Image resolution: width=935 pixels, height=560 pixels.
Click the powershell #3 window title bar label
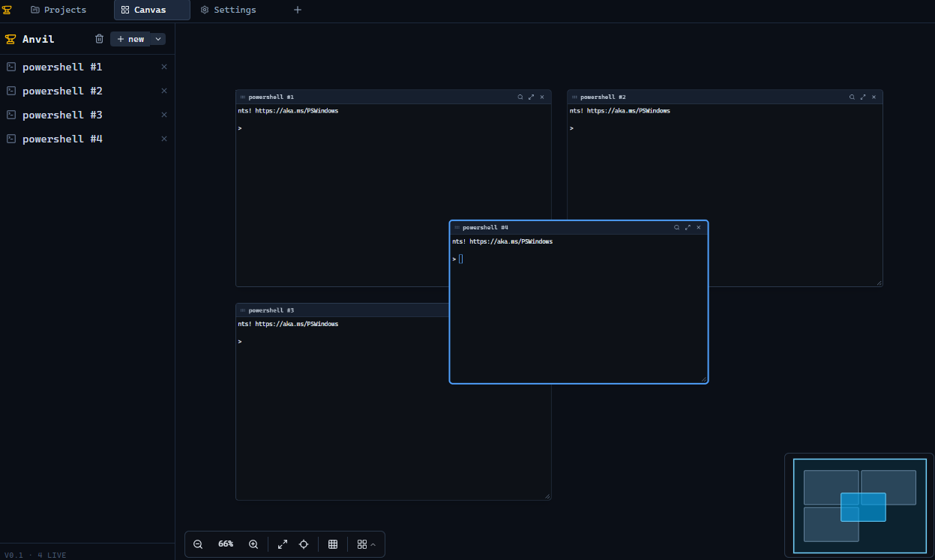[271, 310]
